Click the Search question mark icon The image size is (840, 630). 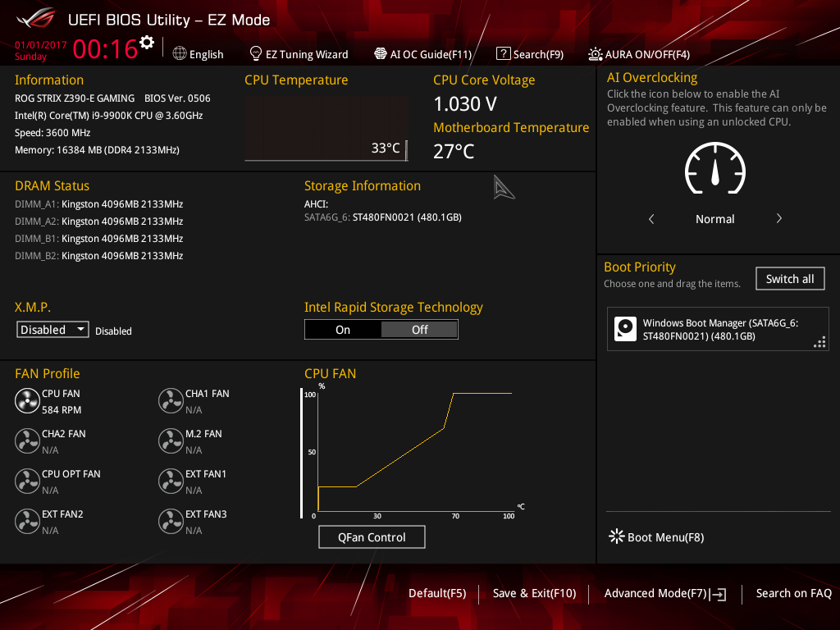pyautogui.click(x=503, y=53)
